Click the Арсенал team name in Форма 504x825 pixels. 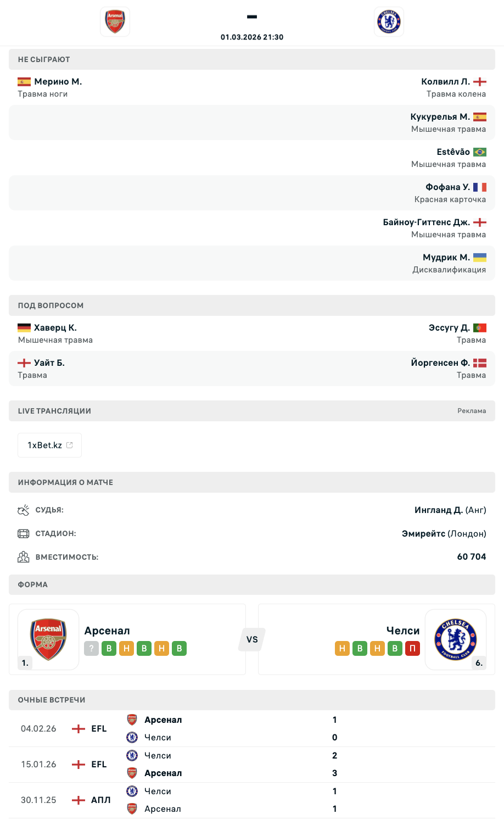point(107,631)
